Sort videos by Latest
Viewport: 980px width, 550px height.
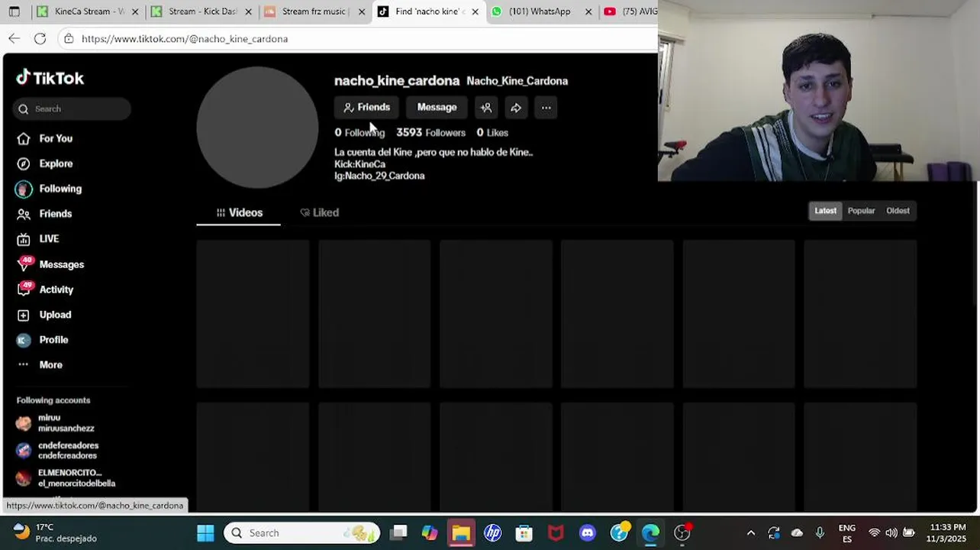tap(825, 211)
